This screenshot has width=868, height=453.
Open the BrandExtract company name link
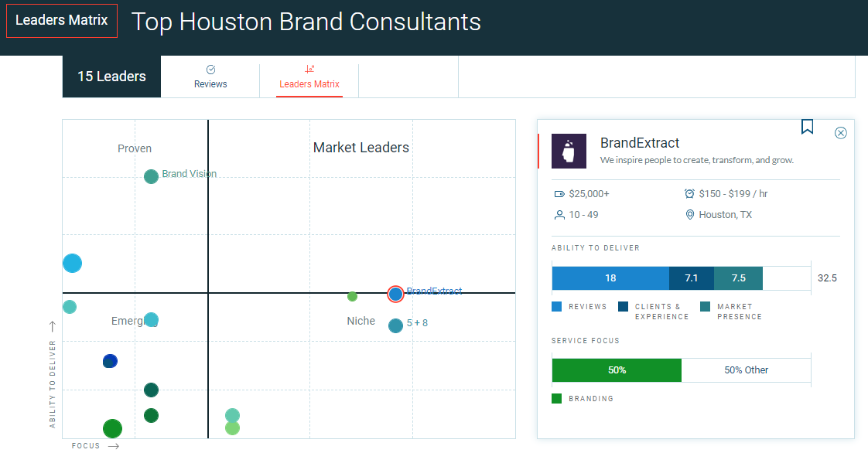[640, 143]
